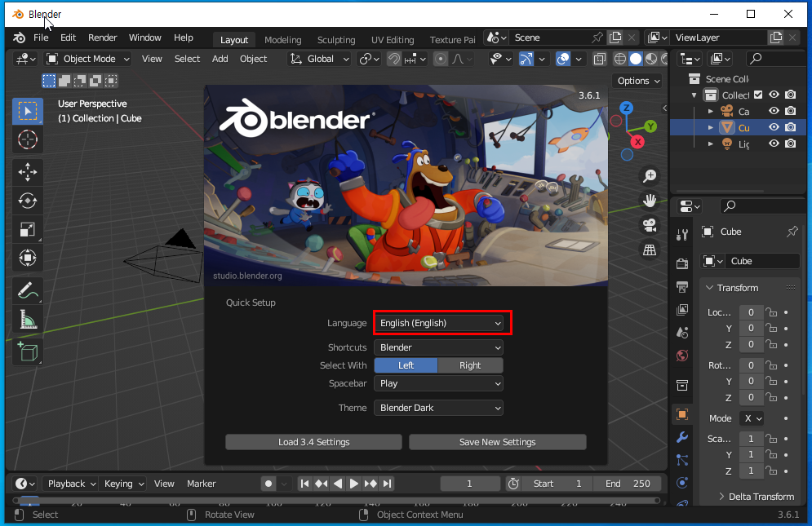
Task: Open the Playback timeline menu
Action: point(71,484)
